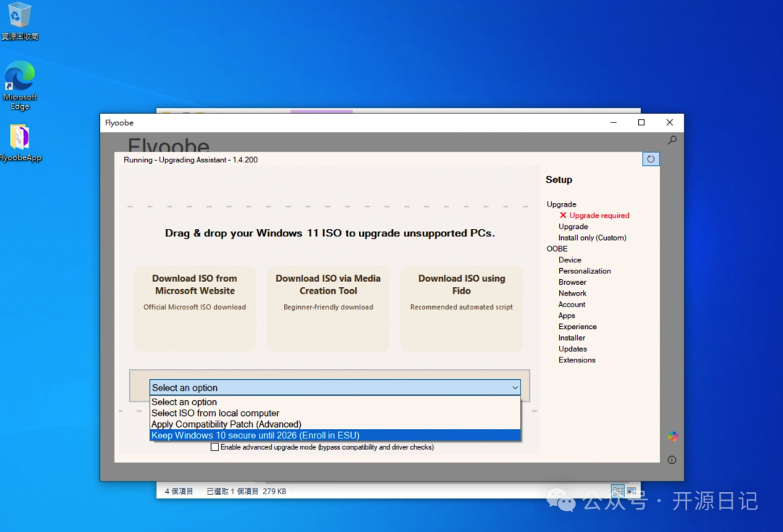Click Download ISO using Fido card
The image size is (783, 532).
[461, 307]
